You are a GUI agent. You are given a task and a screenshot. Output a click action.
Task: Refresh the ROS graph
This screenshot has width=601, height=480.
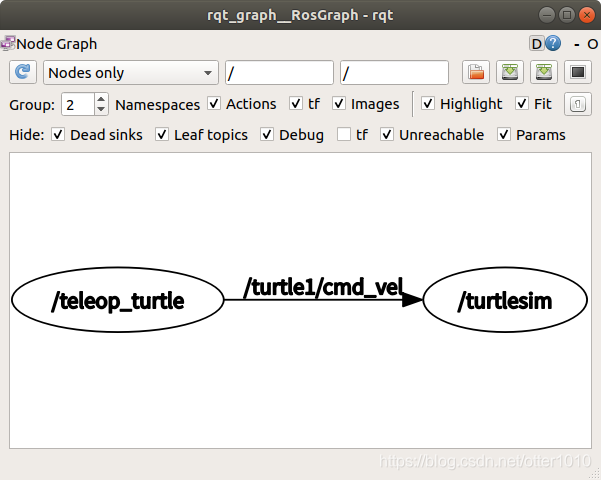coord(23,72)
